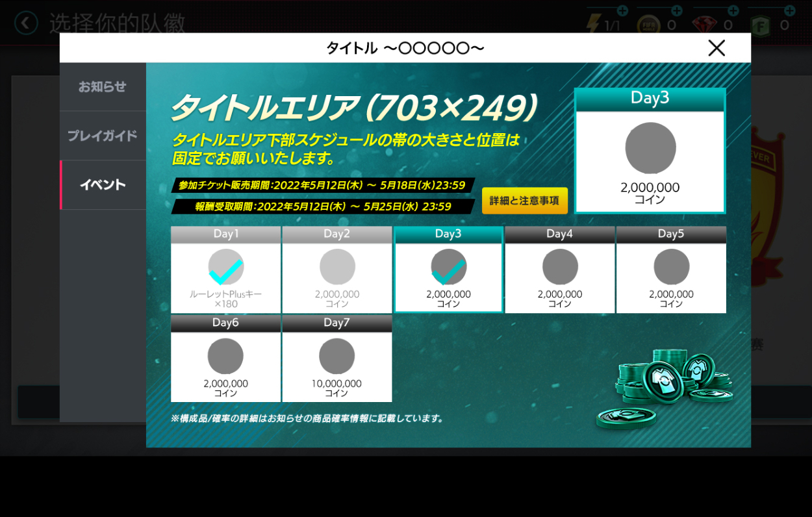Viewport: 812px width, 517px height.
Task: Tap the plus icon above the red gem
Action: (733, 10)
